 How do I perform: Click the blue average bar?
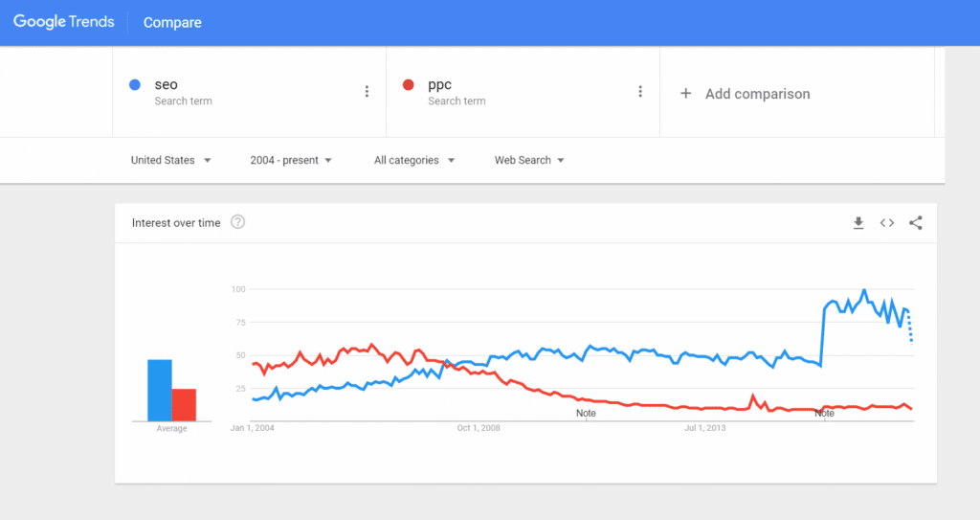click(x=160, y=390)
